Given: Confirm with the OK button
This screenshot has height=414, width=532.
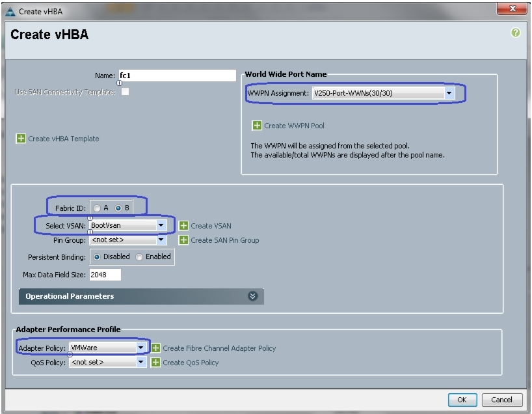Looking at the screenshot, I should pos(462,400).
